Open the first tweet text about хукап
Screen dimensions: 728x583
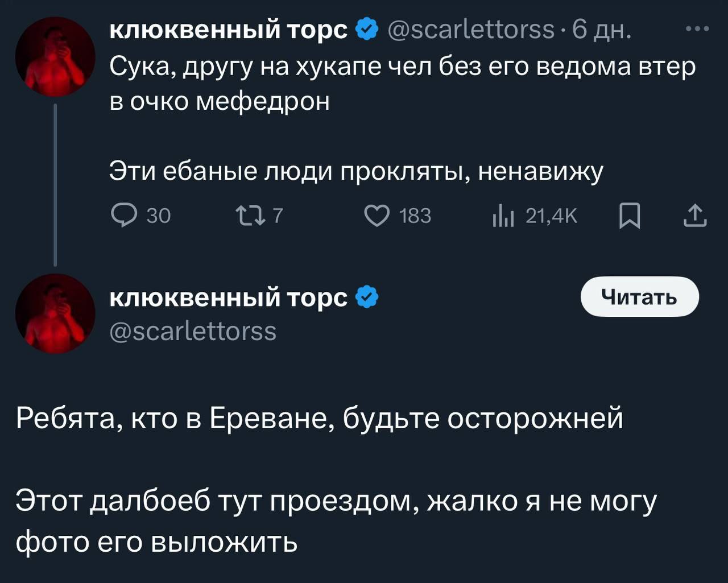pyautogui.click(x=402, y=84)
